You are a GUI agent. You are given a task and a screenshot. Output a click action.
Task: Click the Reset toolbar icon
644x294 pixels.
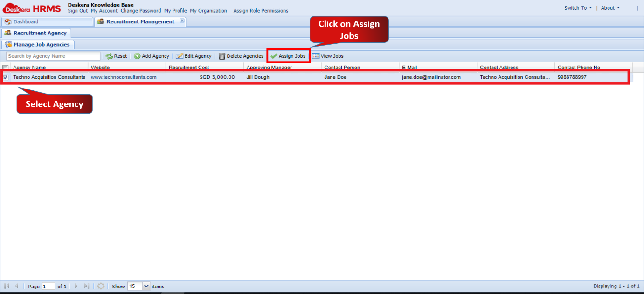click(109, 56)
